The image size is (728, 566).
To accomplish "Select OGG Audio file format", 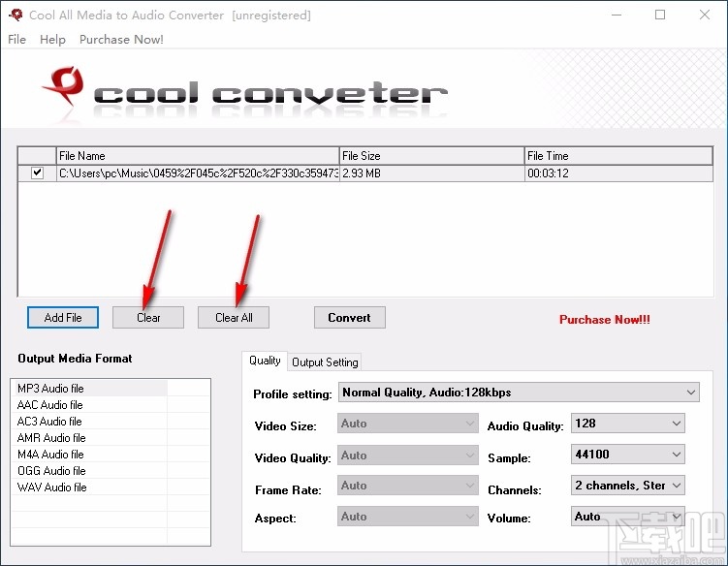I will pos(90,471).
